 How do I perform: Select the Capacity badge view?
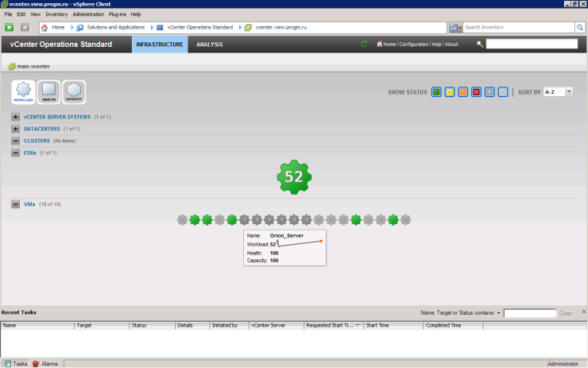coord(74,92)
